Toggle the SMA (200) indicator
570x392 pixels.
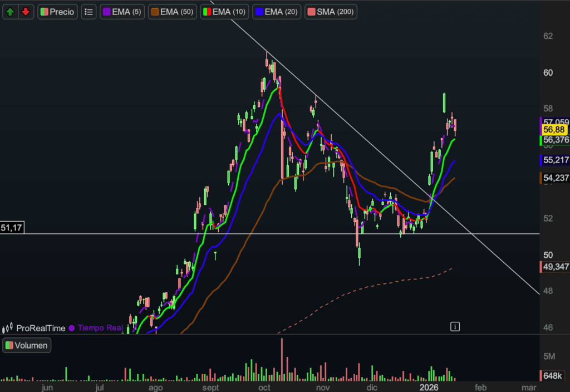tap(331, 12)
